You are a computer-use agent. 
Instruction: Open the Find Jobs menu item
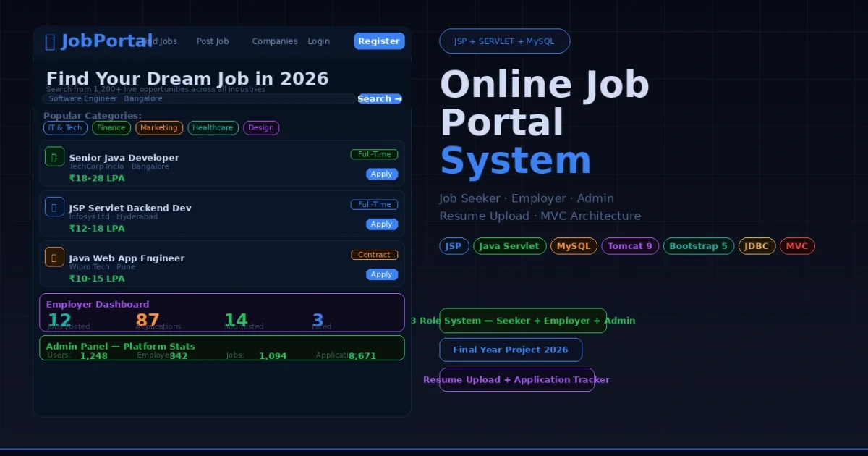(161, 41)
